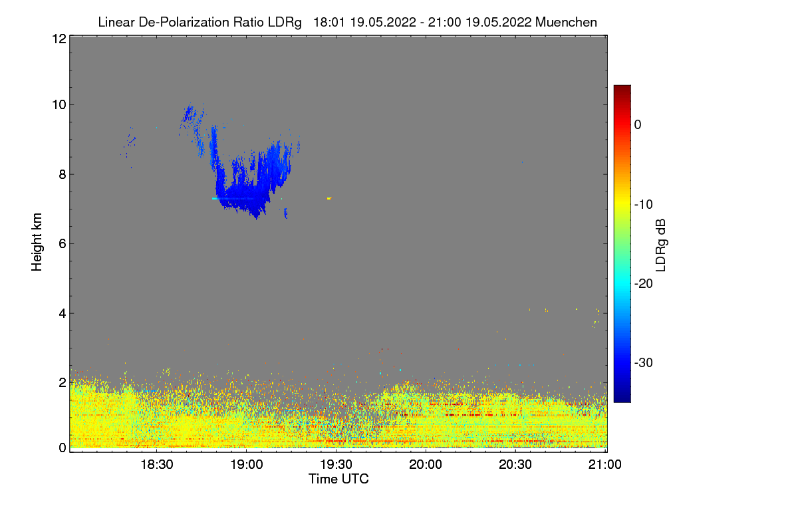Screen dimensions: 798x532
Task: Click the 'Height km' y-axis label
Action: coord(37,241)
